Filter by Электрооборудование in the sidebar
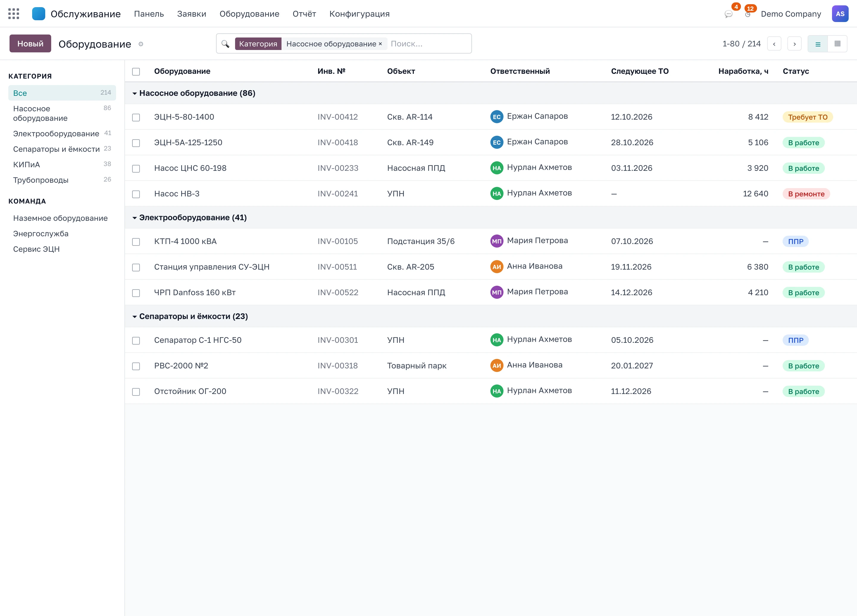Image resolution: width=857 pixels, height=616 pixels. pyautogui.click(x=62, y=133)
